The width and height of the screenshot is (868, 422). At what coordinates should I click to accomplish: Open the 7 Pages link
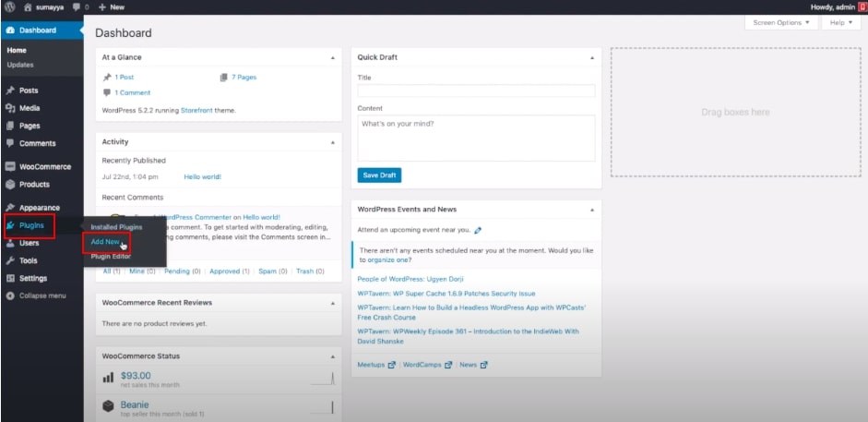[244, 78]
